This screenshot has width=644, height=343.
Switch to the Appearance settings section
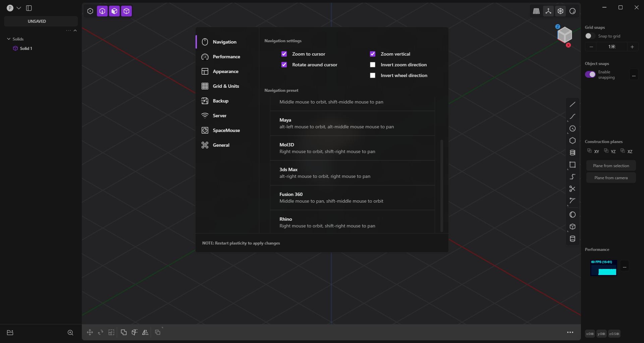(226, 71)
